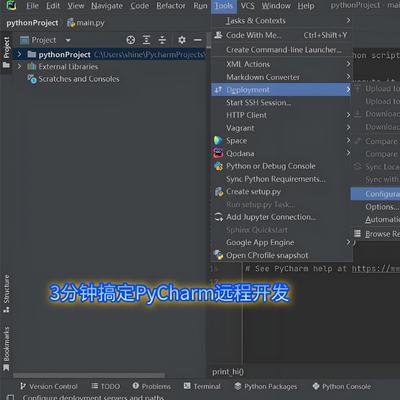Open the Code menu
Viewport: 400px width, 400px height.
click(140, 6)
